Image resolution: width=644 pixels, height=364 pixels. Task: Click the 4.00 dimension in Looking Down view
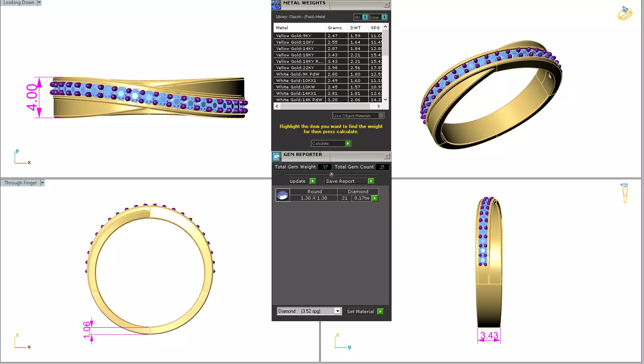pos(33,98)
